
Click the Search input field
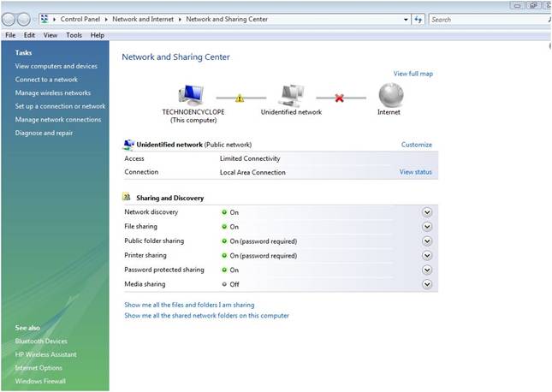tap(489, 20)
